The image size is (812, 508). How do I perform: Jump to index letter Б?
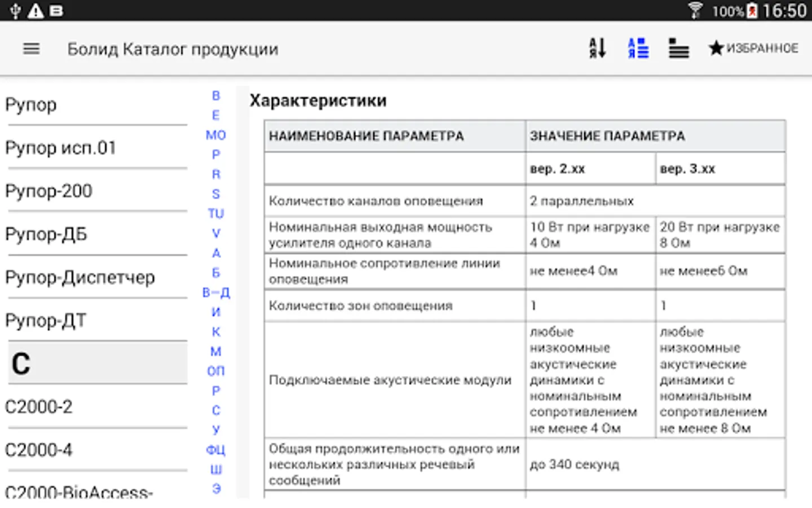216,273
